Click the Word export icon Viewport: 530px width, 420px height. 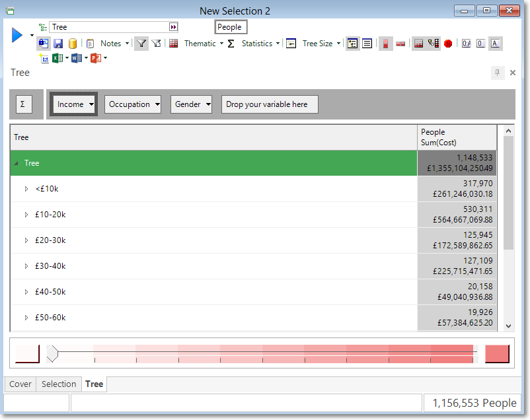(77, 58)
